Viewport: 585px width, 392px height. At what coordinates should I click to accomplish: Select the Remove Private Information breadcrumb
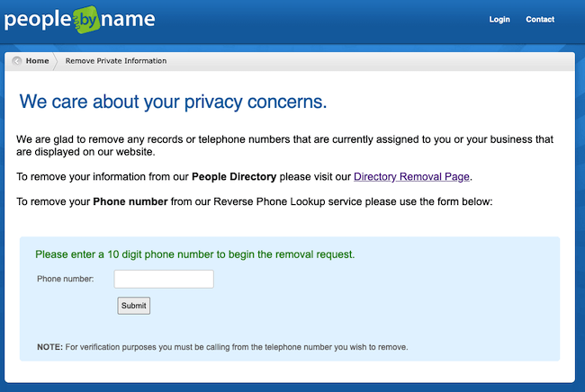point(116,61)
